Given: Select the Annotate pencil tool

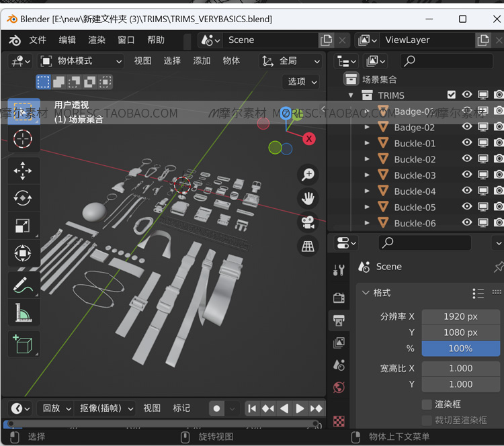Looking at the screenshot, I should 23,285.
